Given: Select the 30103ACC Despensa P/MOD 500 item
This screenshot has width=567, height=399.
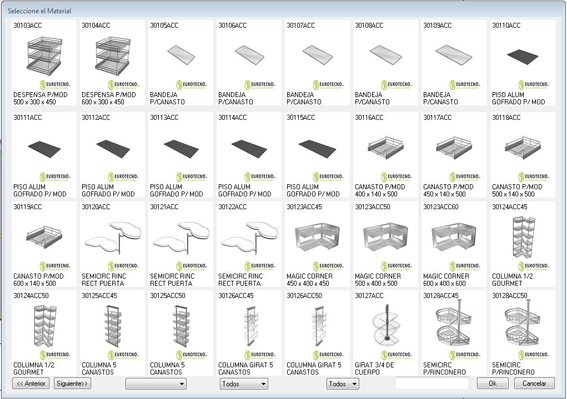Looking at the screenshot, I should [x=44, y=63].
